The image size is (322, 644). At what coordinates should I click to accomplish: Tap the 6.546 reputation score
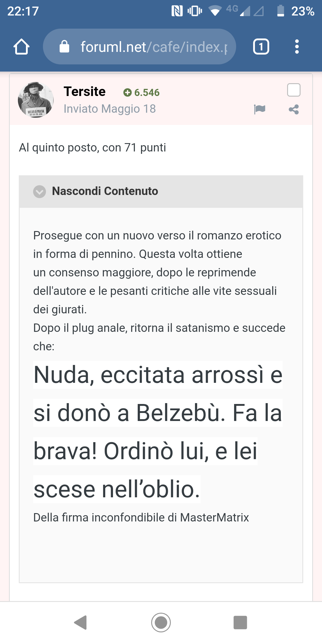147,93
